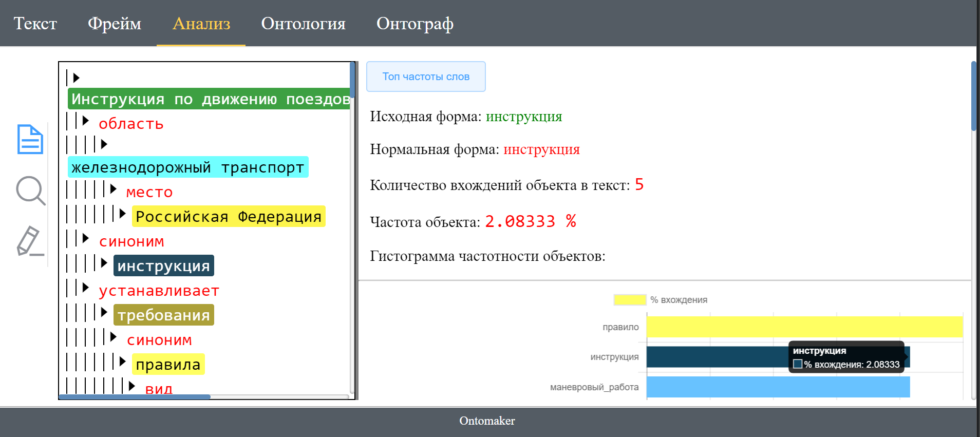Click the red устанавливает relation label
The width and height of the screenshot is (980, 437).
click(x=159, y=291)
